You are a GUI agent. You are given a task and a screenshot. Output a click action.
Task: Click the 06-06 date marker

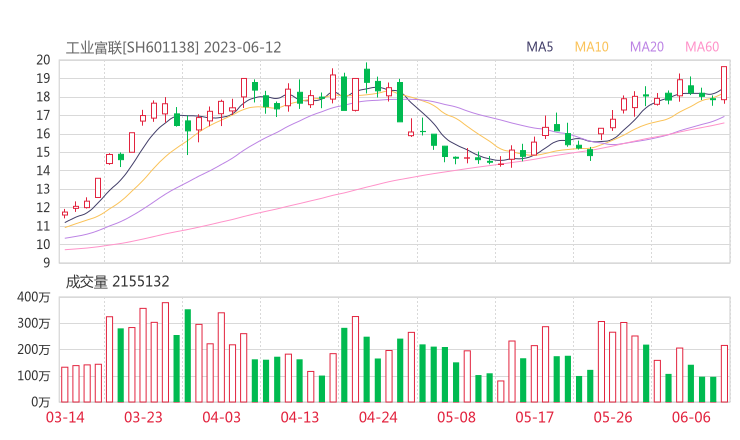click(690, 418)
